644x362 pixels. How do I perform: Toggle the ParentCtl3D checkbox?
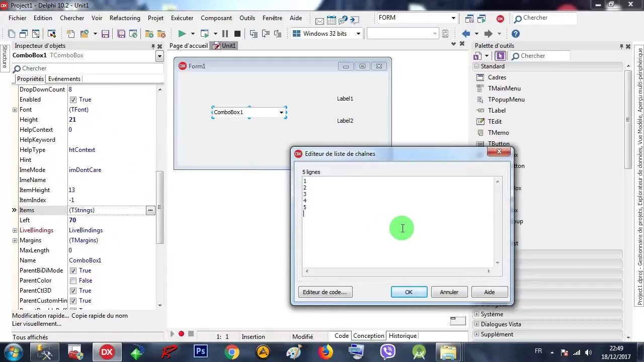(x=73, y=291)
